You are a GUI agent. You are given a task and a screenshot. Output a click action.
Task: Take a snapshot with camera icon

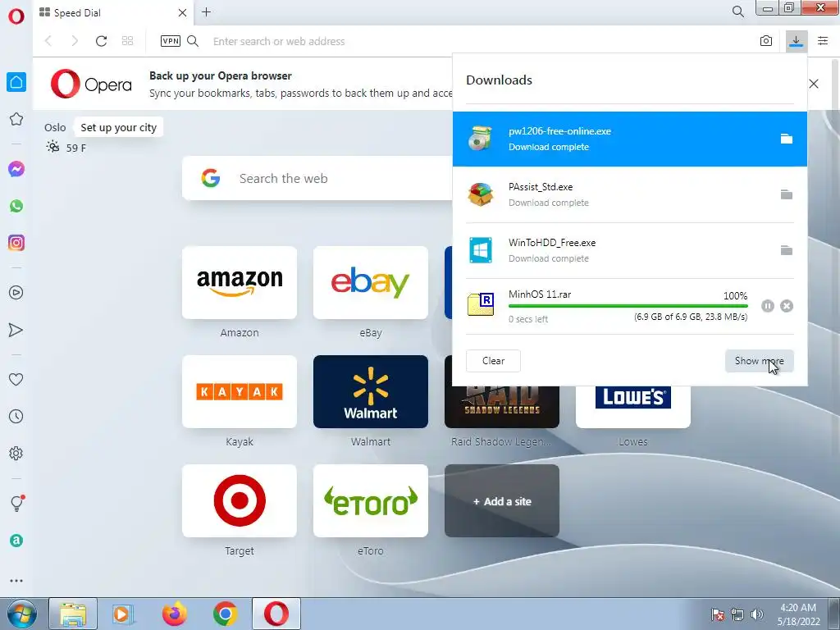pyautogui.click(x=766, y=41)
